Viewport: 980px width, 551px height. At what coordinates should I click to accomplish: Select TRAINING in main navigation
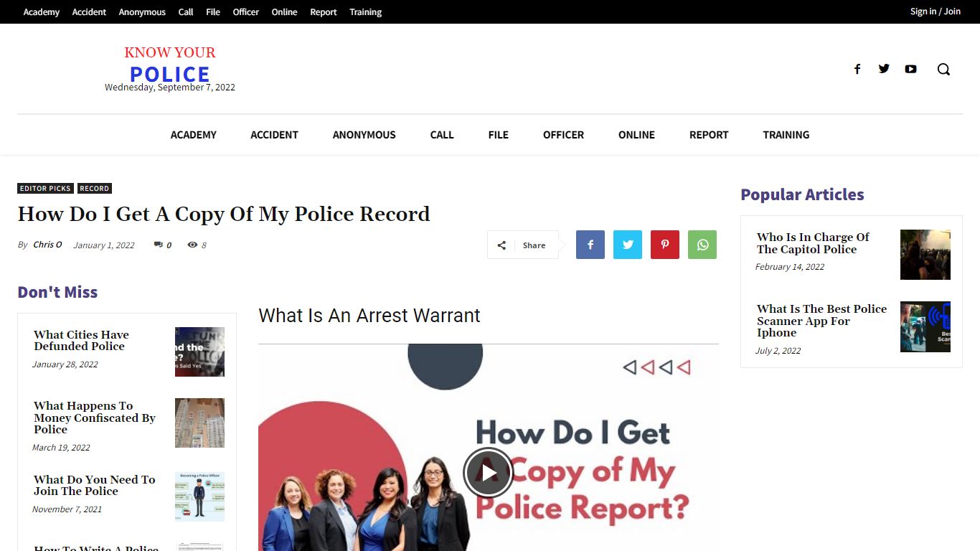(786, 135)
